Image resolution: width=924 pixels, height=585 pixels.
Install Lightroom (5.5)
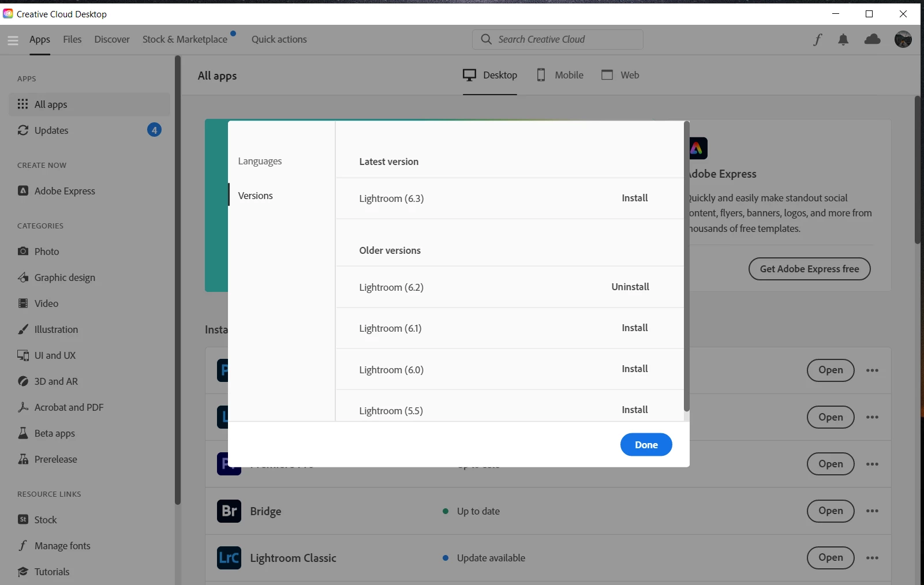[x=634, y=410]
